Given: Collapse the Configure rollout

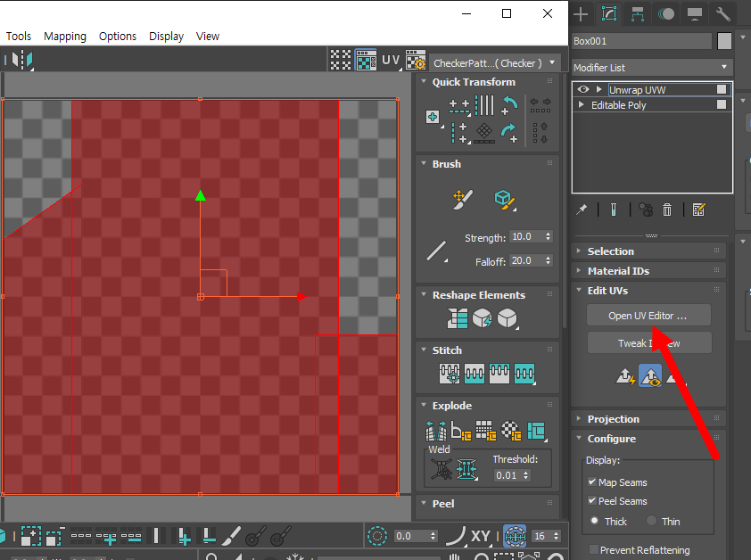Looking at the screenshot, I should (x=648, y=439).
